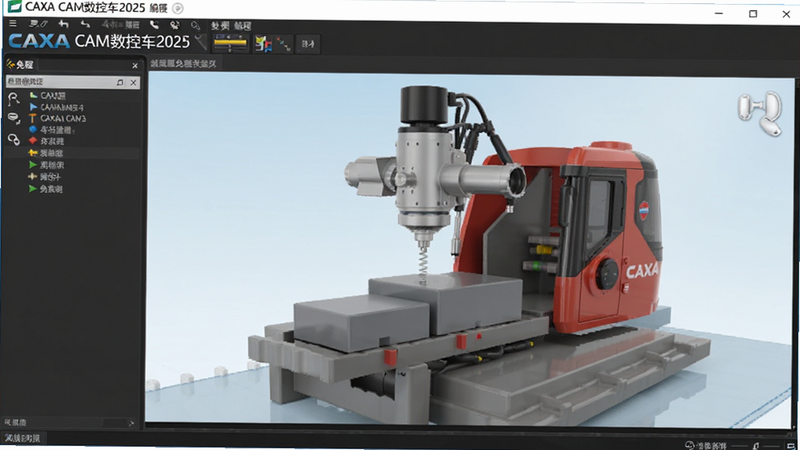Switch to the viewport document tab
Viewport: 800px width, 450px height.
pos(184,64)
